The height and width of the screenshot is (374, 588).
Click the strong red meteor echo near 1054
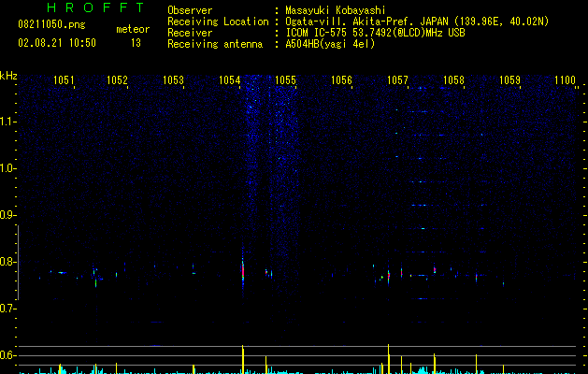pos(243,271)
